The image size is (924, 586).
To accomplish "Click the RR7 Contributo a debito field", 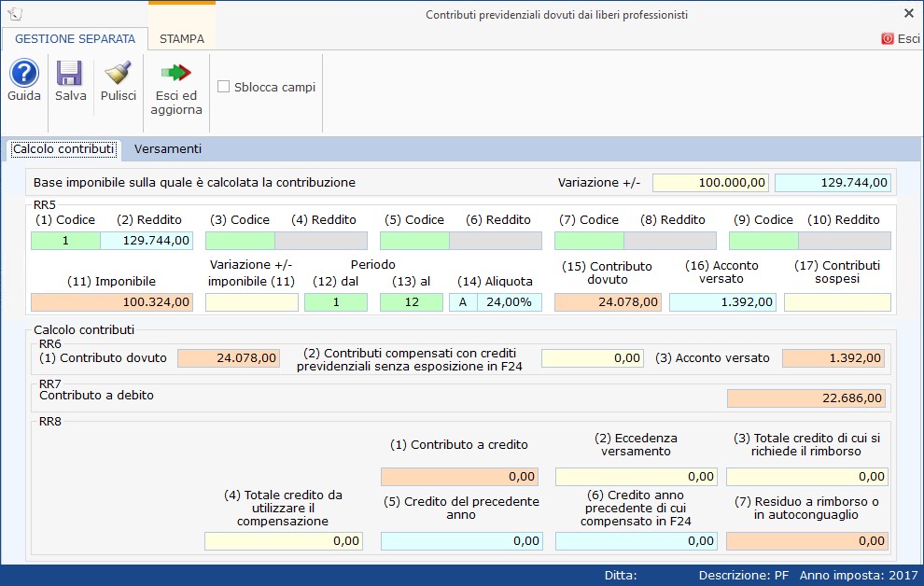I will [806, 398].
